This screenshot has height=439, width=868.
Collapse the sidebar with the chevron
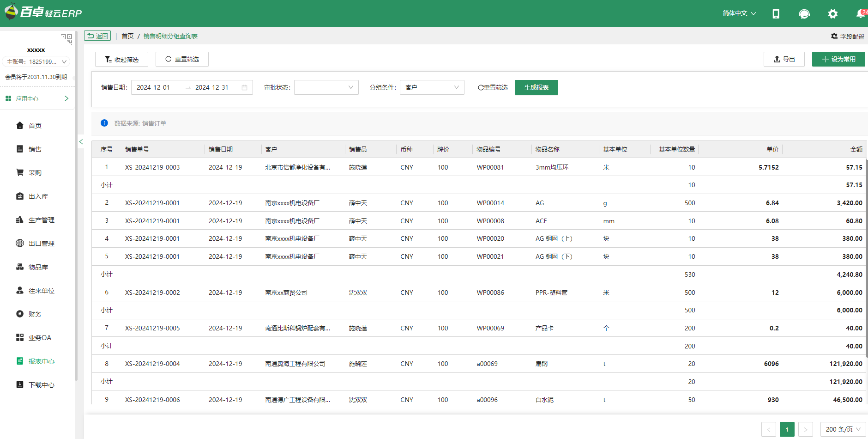coord(81,141)
